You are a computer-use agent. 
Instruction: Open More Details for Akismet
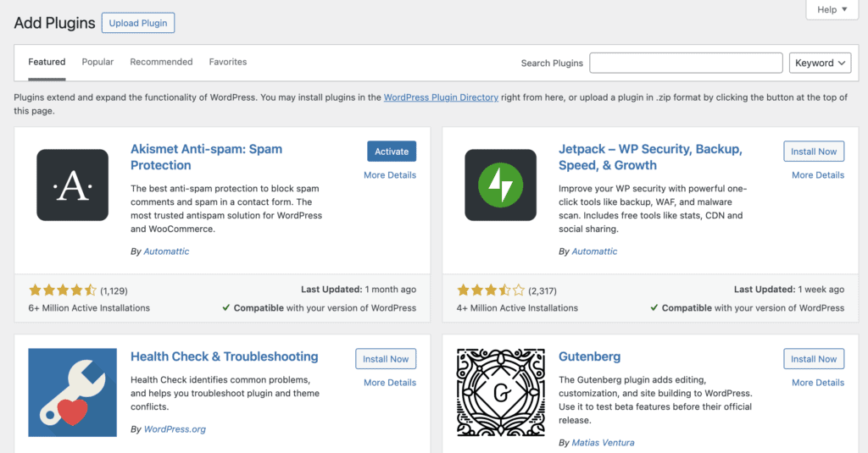(x=390, y=174)
